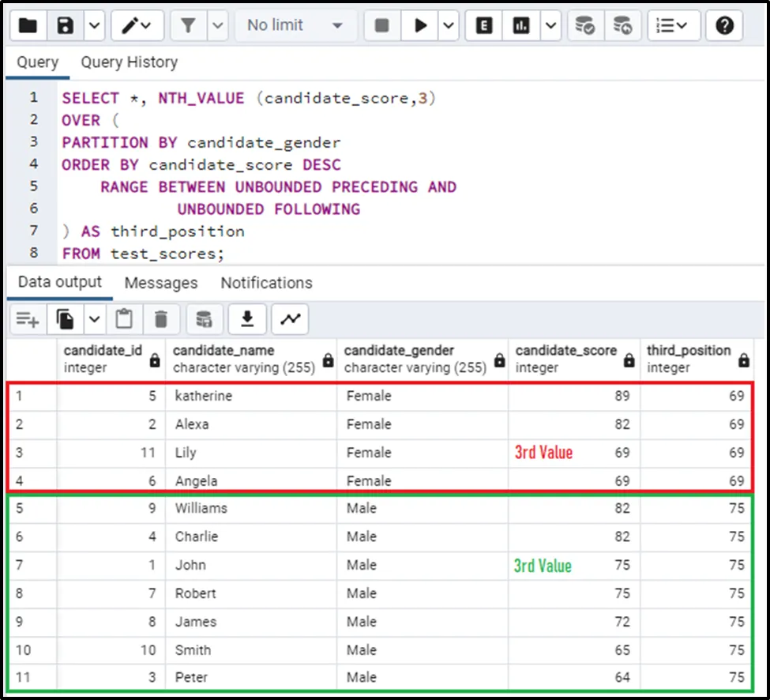Image resolution: width=770 pixels, height=700 pixels.
Task: Open the Messages tab
Action: coord(161,283)
